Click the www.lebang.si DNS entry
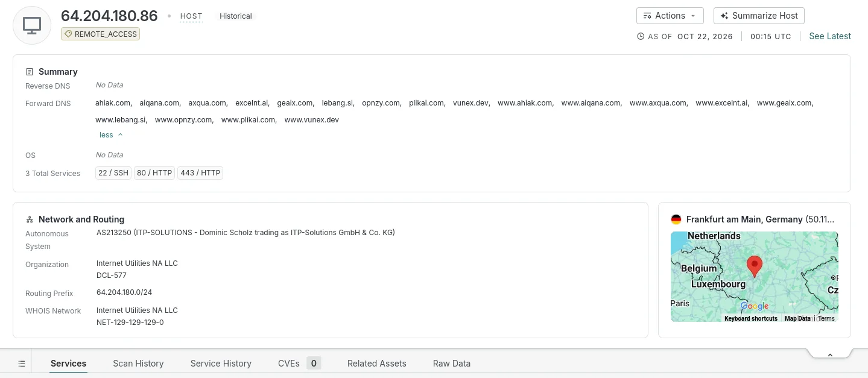The height and width of the screenshot is (378, 868). 121,120
